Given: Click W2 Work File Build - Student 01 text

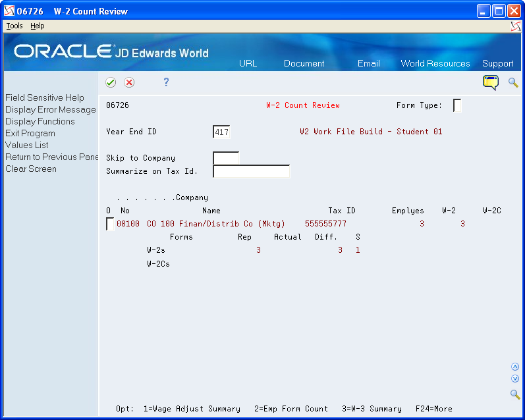Looking at the screenshot, I should point(371,132).
